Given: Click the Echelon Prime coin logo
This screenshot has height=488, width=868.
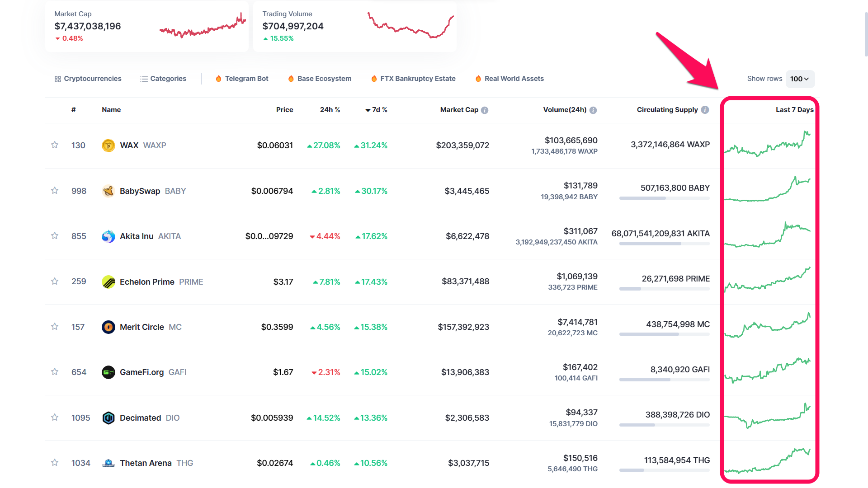Looking at the screenshot, I should pyautogui.click(x=108, y=282).
